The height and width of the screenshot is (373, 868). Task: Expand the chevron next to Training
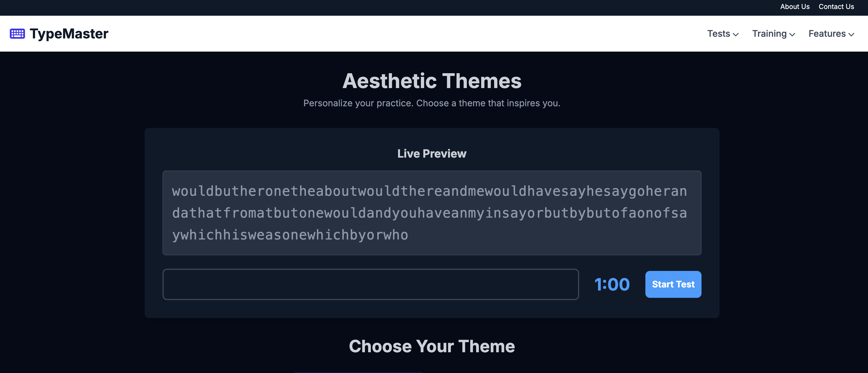click(x=792, y=35)
